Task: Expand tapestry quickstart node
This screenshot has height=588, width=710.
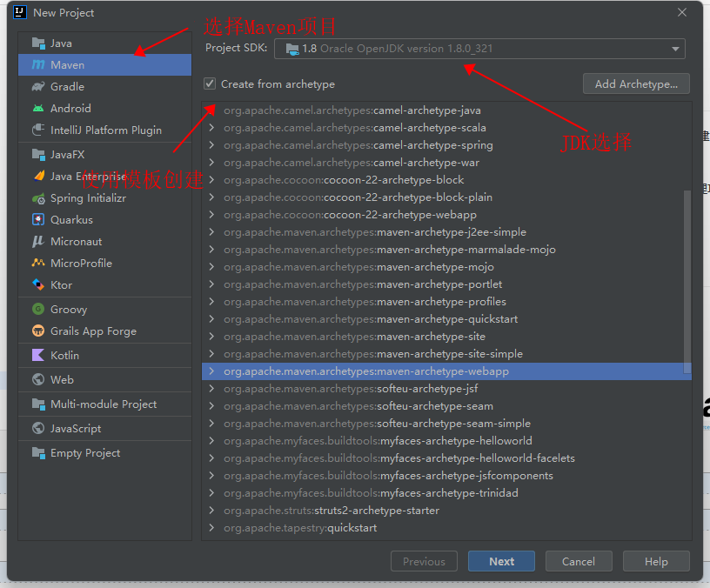Action: tap(211, 527)
